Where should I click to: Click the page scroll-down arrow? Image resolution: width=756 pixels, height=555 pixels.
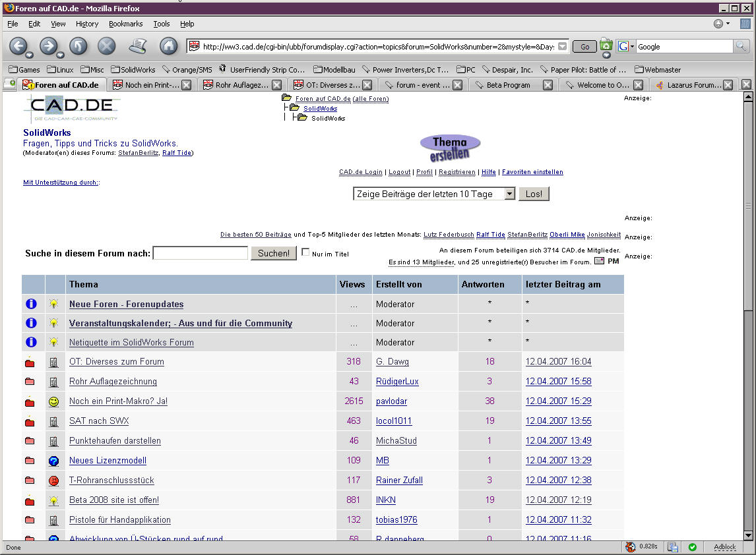coord(748,535)
